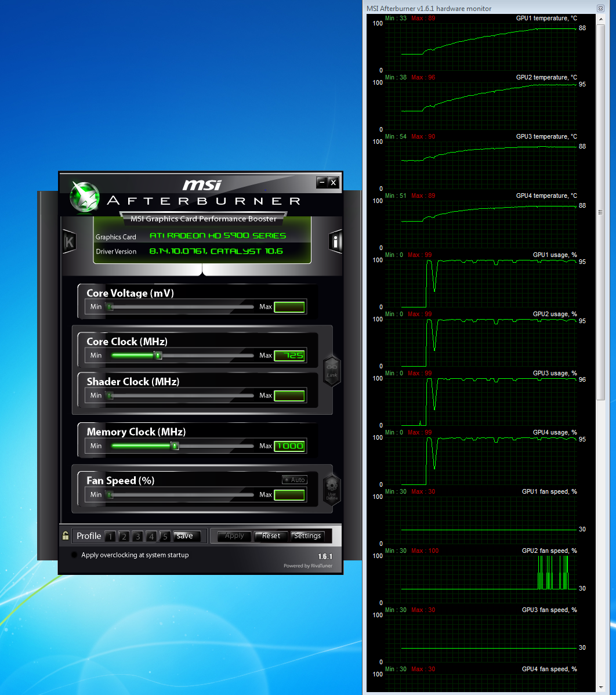Viewport: 616px width, 695px height.
Task: Open the information i side button
Action: click(335, 241)
